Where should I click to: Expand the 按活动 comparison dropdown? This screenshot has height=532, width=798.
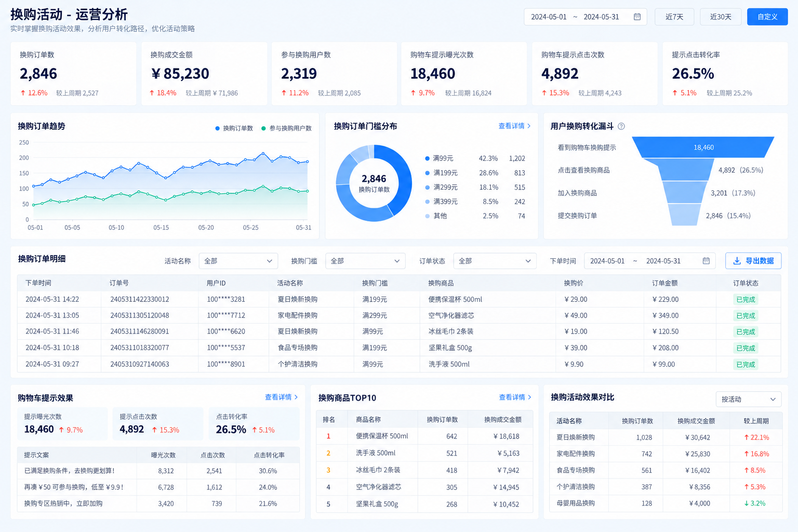pos(748,399)
